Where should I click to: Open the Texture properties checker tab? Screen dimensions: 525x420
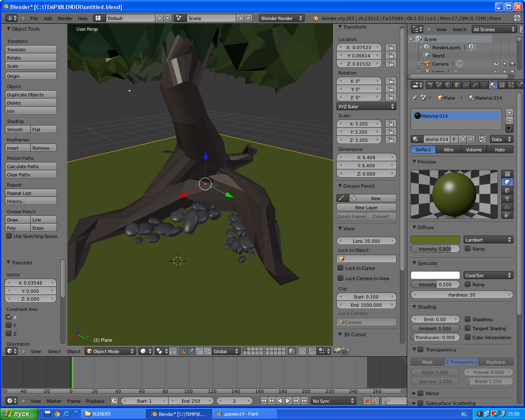coord(502,85)
